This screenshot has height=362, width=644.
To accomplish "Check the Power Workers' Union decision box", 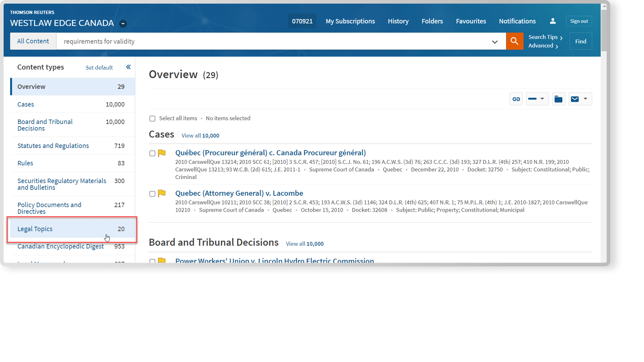I will 152,261.
